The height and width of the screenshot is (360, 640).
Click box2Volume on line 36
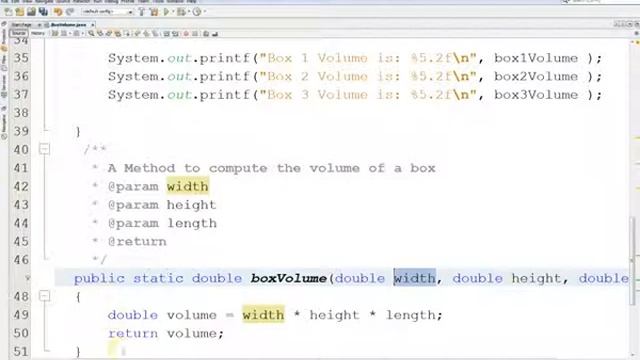tap(536, 76)
